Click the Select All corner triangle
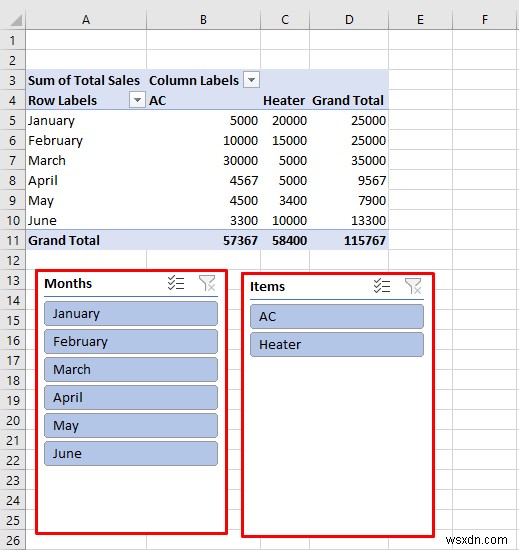Screen dimensions: 519x550 pyautogui.click(x=15, y=20)
